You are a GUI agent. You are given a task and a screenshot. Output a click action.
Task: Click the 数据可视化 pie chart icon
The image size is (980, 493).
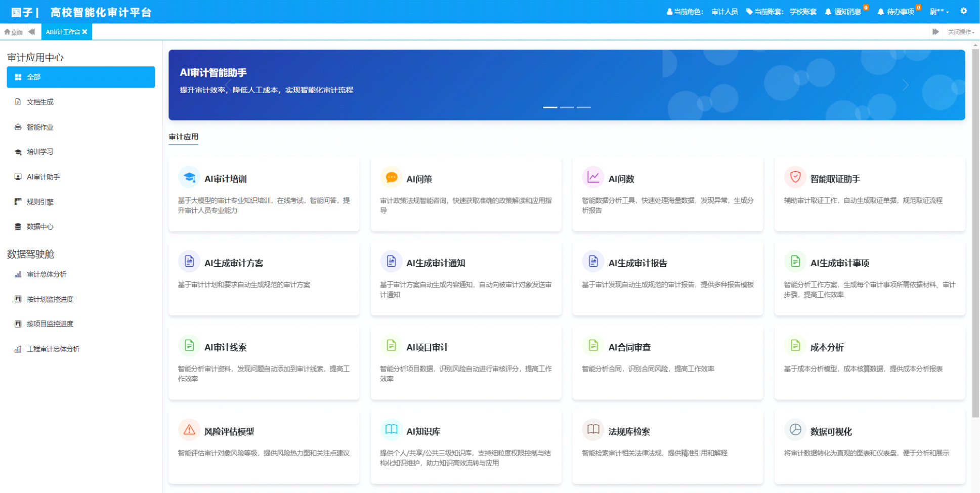point(795,430)
